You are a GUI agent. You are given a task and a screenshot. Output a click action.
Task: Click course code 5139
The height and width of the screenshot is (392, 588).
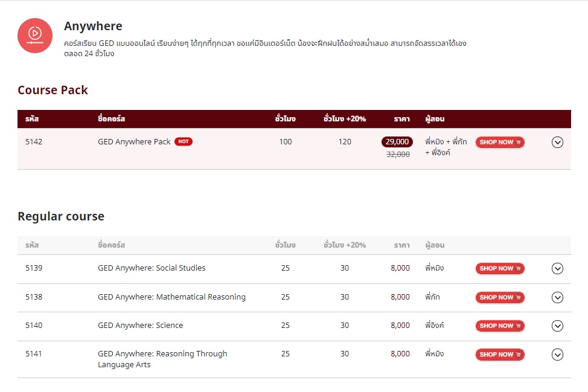pyautogui.click(x=34, y=268)
